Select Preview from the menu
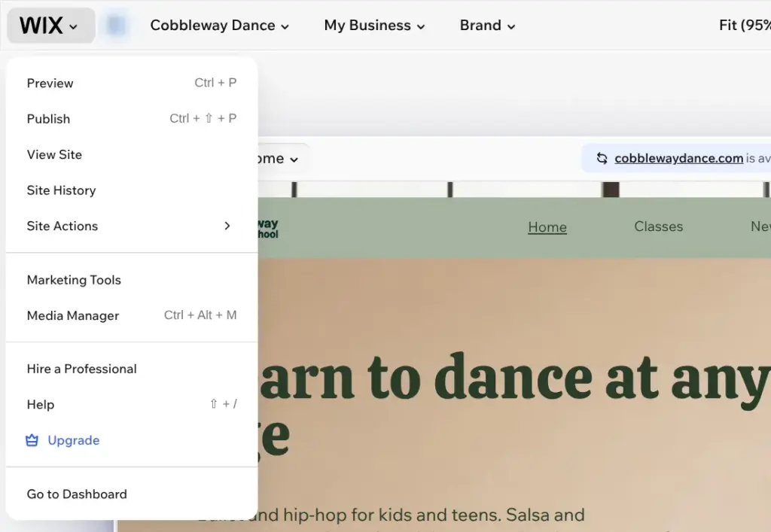 (132, 83)
